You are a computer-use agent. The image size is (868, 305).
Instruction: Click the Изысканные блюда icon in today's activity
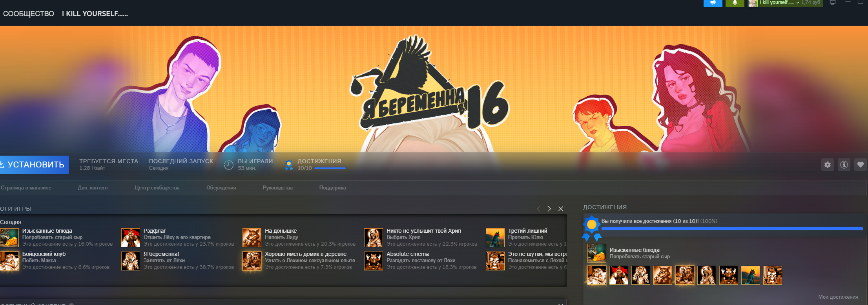pyautogui.click(x=9, y=238)
